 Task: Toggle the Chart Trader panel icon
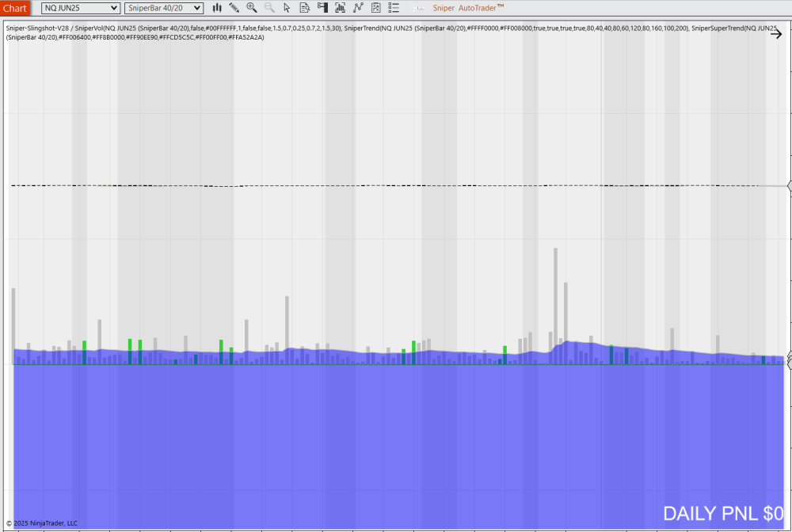point(322,8)
